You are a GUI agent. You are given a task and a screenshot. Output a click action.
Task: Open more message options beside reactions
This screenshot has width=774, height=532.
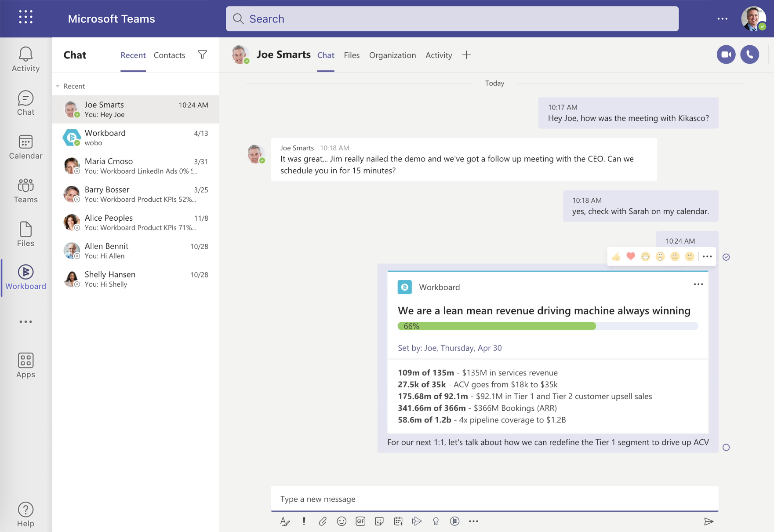tap(707, 257)
